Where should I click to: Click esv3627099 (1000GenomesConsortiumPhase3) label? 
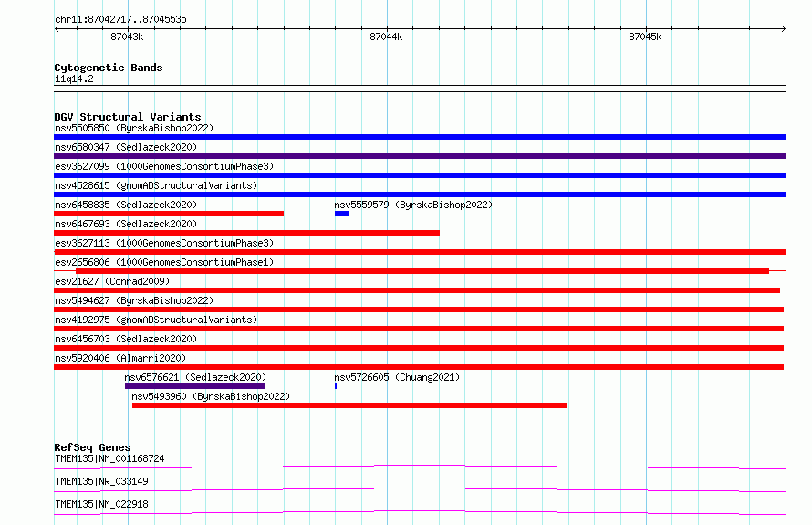pyautogui.click(x=164, y=166)
